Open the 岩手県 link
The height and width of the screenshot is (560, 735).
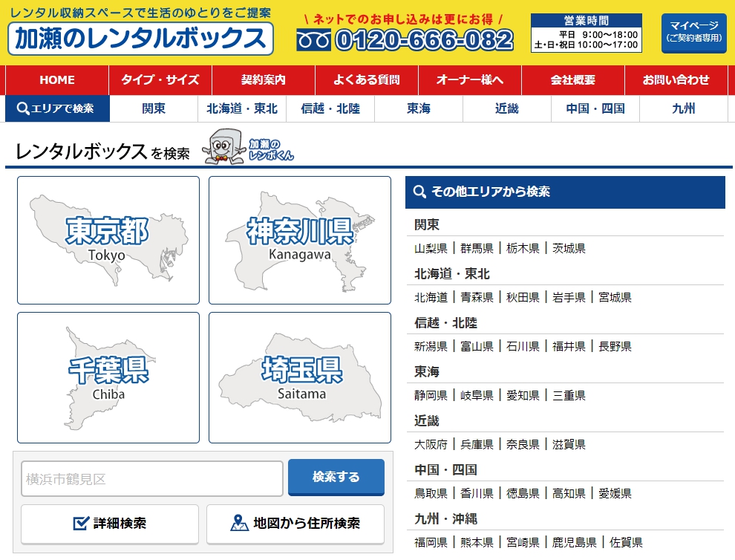click(569, 297)
